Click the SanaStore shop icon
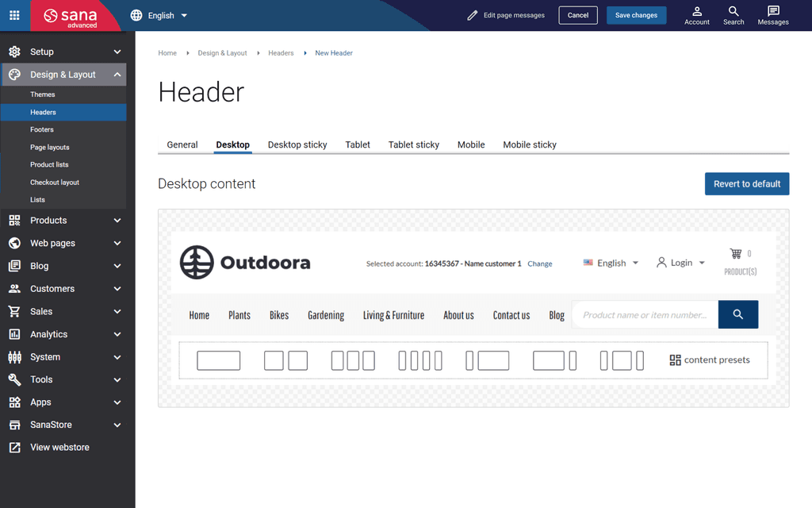Screen dimensions: 812x508 pos(14,425)
